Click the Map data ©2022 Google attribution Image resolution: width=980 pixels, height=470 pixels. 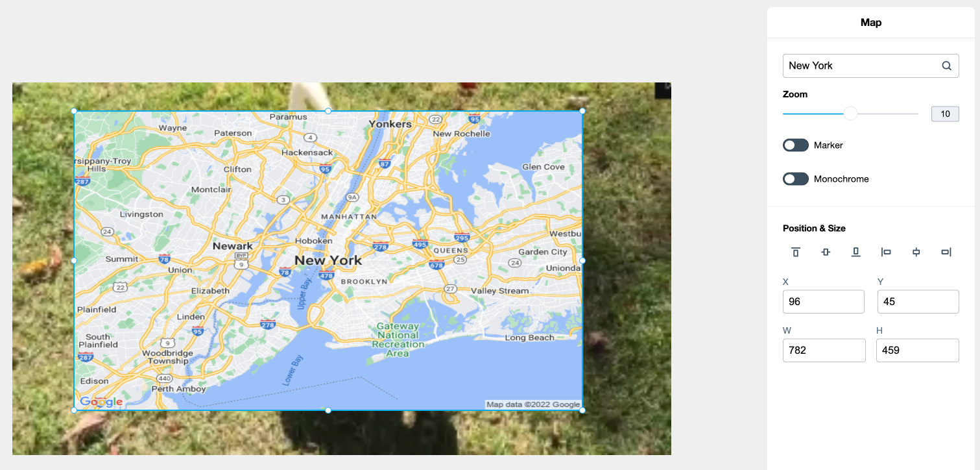coord(533,404)
